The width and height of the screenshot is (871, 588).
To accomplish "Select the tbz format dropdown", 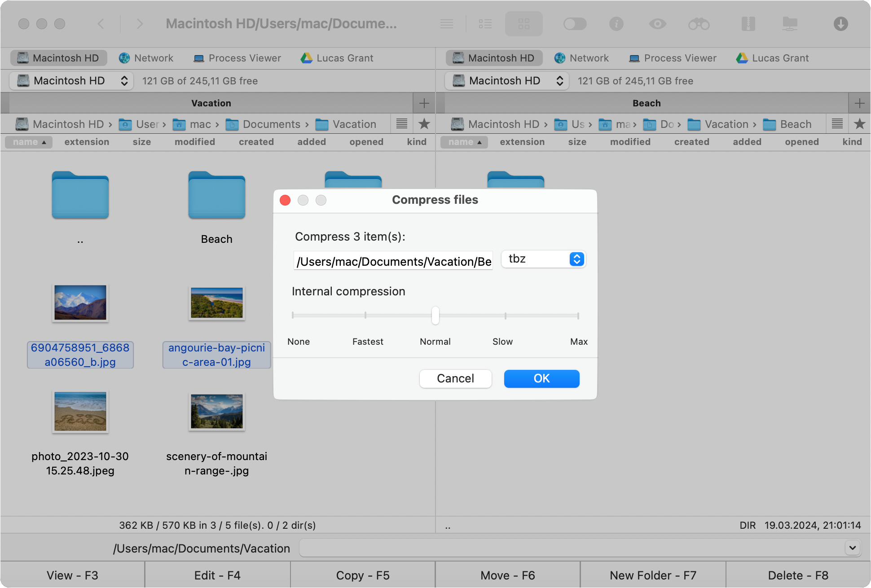I will (541, 259).
